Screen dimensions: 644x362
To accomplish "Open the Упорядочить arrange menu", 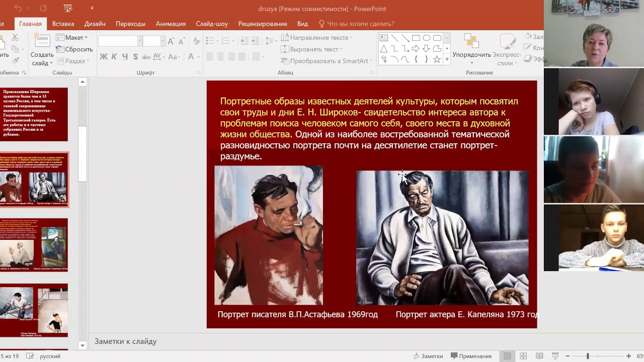I will click(471, 49).
